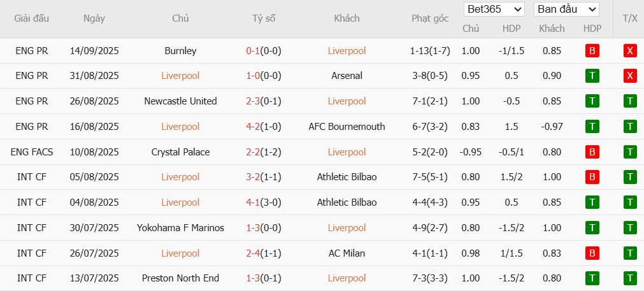Click the red B badge in Burnley row
Screen dimensions: 644x291
pyautogui.click(x=592, y=51)
